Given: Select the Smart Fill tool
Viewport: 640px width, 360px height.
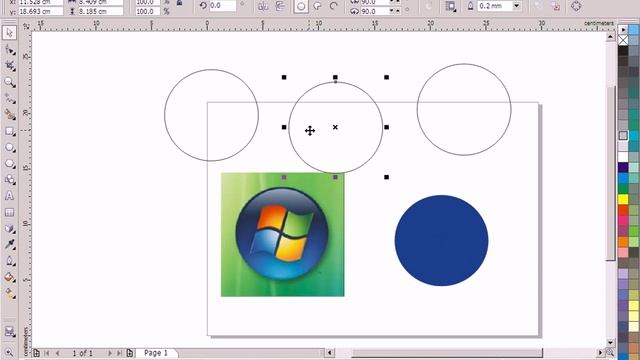Looking at the screenshot, I should tap(9, 115).
